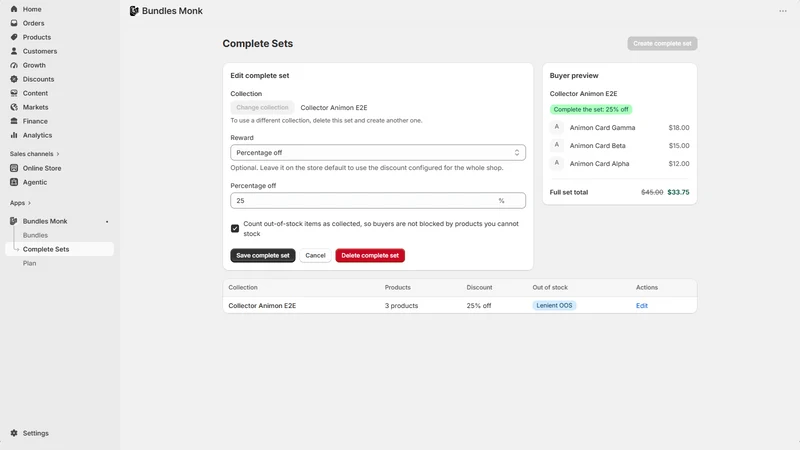The width and height of the screenshot is (800, 450).
Task: Click the Animon Card Gamma avatar icon
Action: pos(557,127)
